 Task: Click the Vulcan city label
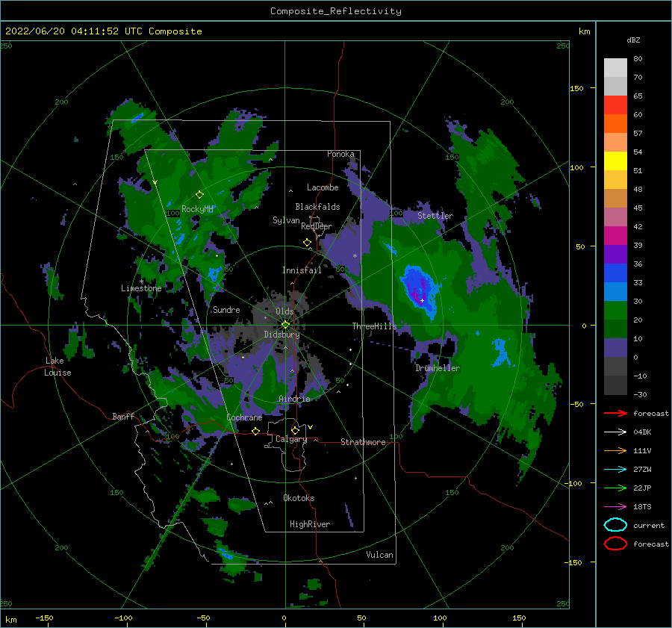379,555
